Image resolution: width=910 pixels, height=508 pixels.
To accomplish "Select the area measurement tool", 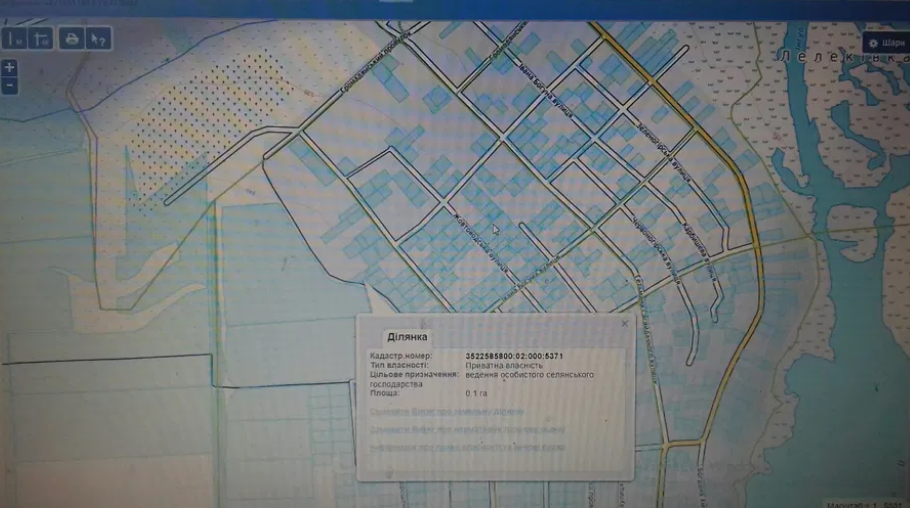I will click(x=41, y=39).
